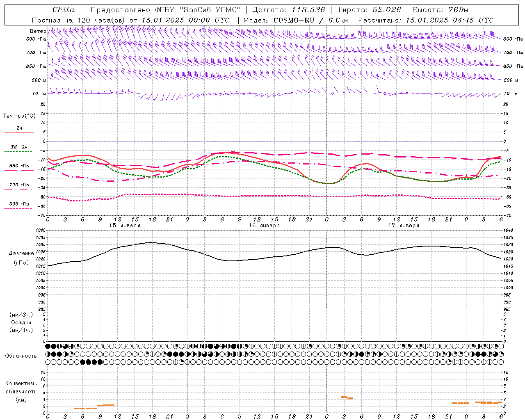
Task: Click the "Облачность" cloud cover label
Action: (21, 356)
